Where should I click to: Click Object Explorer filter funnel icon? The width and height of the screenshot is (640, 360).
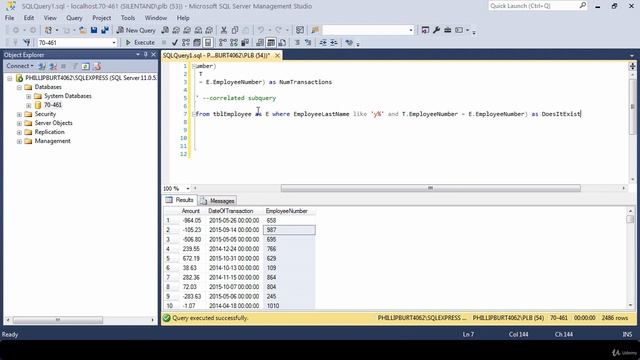tap(75, 66)
